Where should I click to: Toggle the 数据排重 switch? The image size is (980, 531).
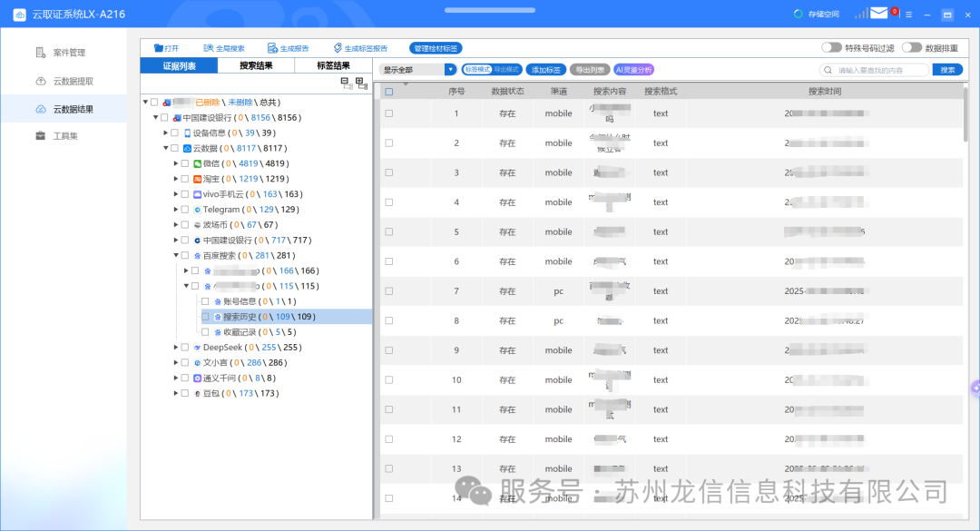(912, 47)
